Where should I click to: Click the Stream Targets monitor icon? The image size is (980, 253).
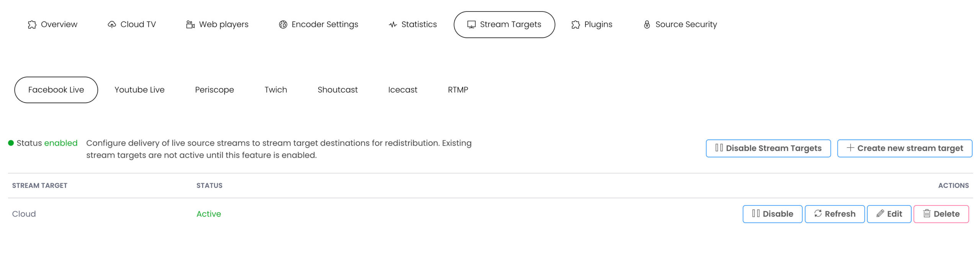click(x=471, y=25)
